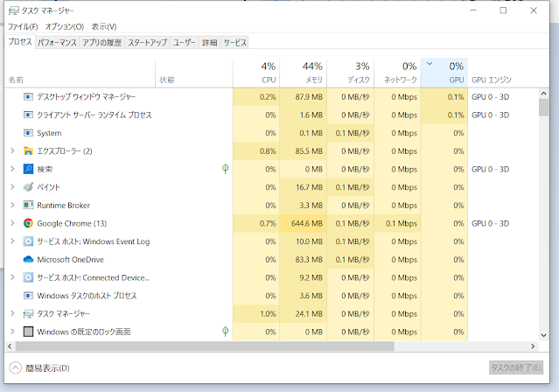
Task: Click the vertical scrollbar down arrow
Action: pos(543,335)
